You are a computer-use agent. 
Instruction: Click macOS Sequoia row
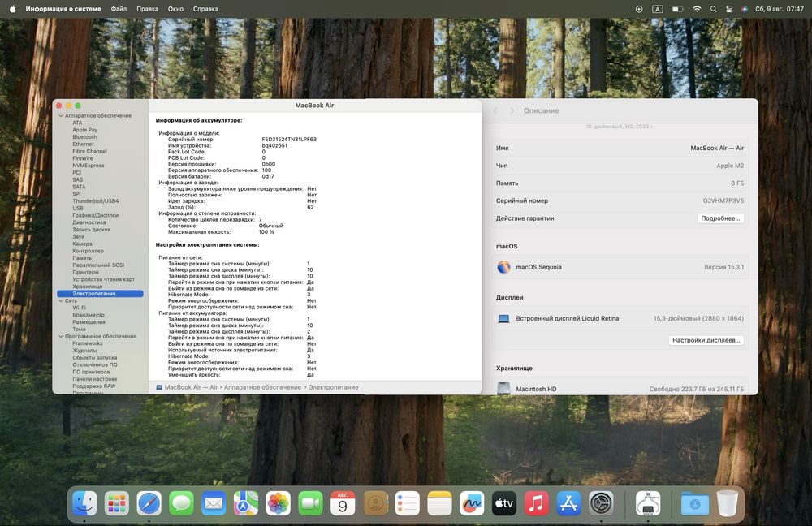pyautogui.click(x=620, y=267)
